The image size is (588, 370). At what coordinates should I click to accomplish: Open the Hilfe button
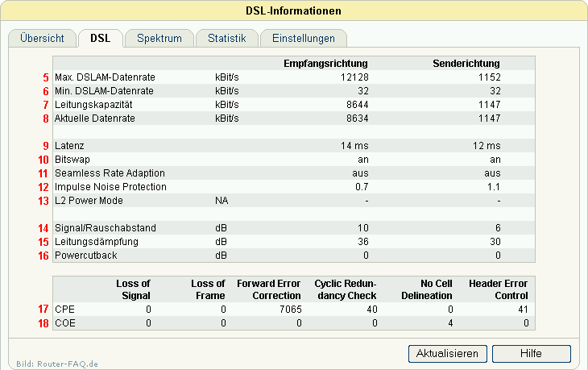[532, 354]
